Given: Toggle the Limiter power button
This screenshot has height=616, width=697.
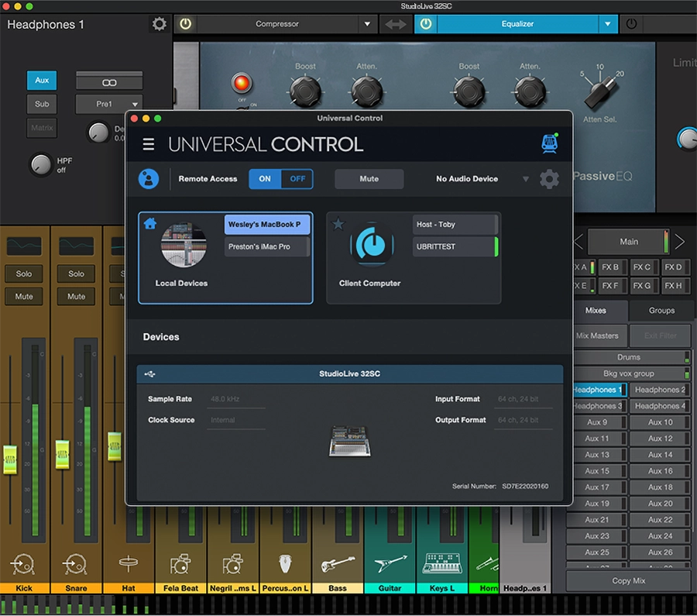Looking at the screenshot, I should point(631,24).
